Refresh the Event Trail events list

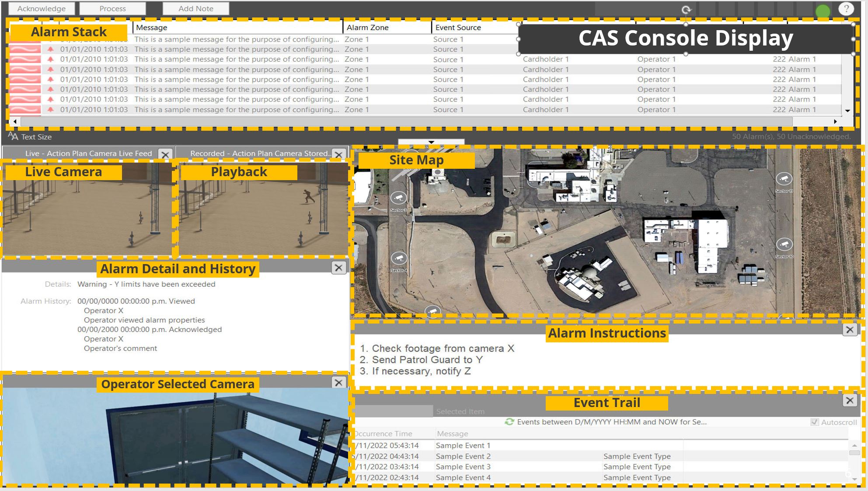[509, 422]
